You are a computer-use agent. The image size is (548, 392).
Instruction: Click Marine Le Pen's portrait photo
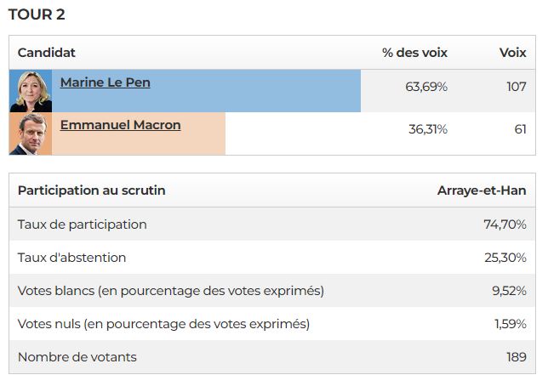pyautogui.click(x=31, y=91)
